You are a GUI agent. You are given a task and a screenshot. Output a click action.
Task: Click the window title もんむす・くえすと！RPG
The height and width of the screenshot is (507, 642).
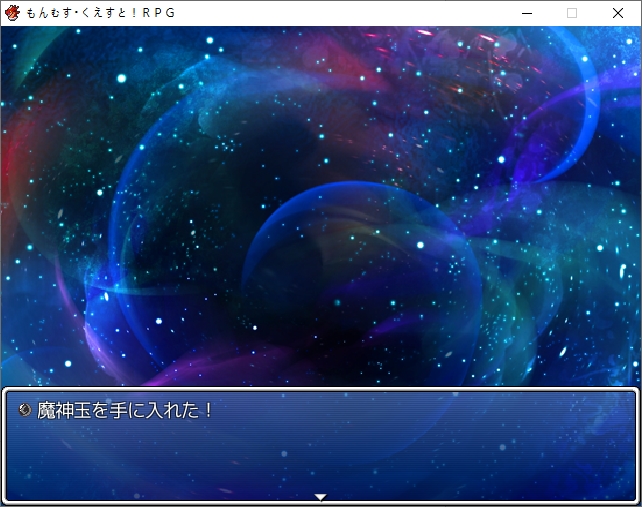(x=101, y=13)
